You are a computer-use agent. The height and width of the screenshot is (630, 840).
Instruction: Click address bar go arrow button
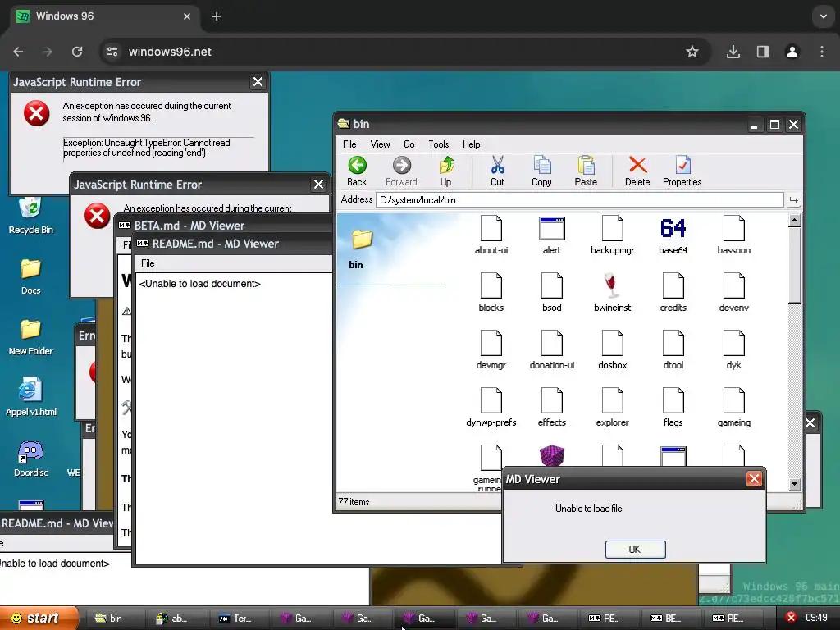(793, 200)
